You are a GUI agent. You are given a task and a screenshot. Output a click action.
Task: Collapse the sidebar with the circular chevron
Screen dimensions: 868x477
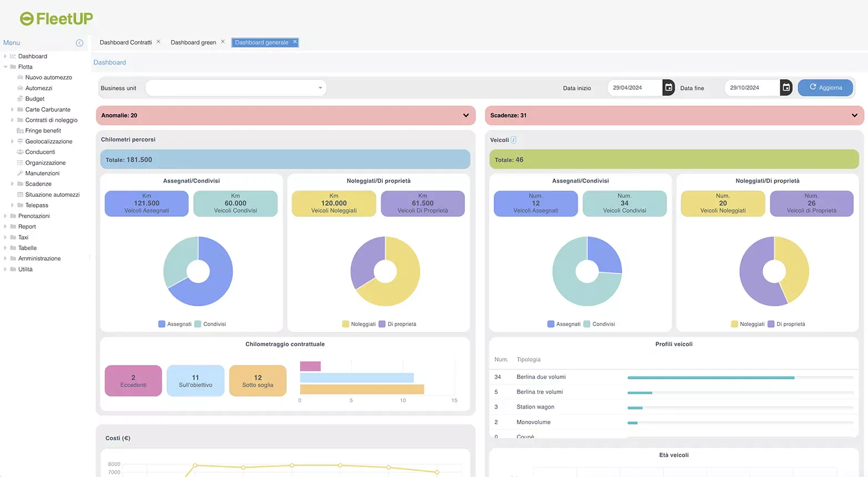79,43
